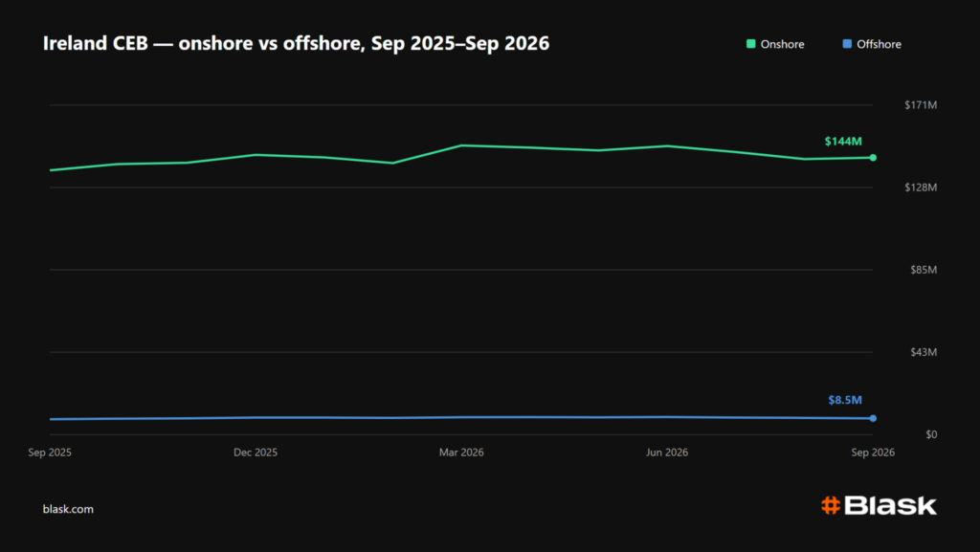Open the blask.com link
Image resolution: width=980 pixels, height=552 pixels.
pos(68,509)
